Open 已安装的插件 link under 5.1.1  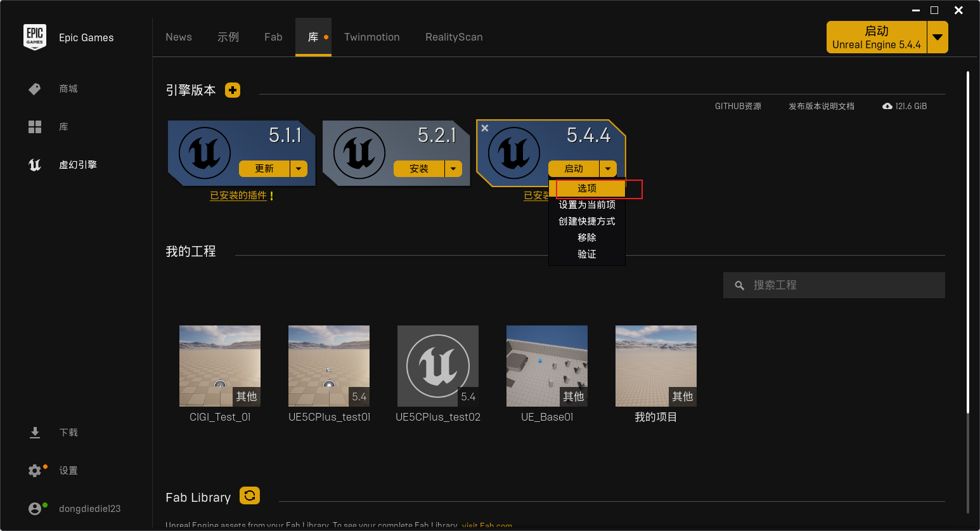[x=238, y=196]
